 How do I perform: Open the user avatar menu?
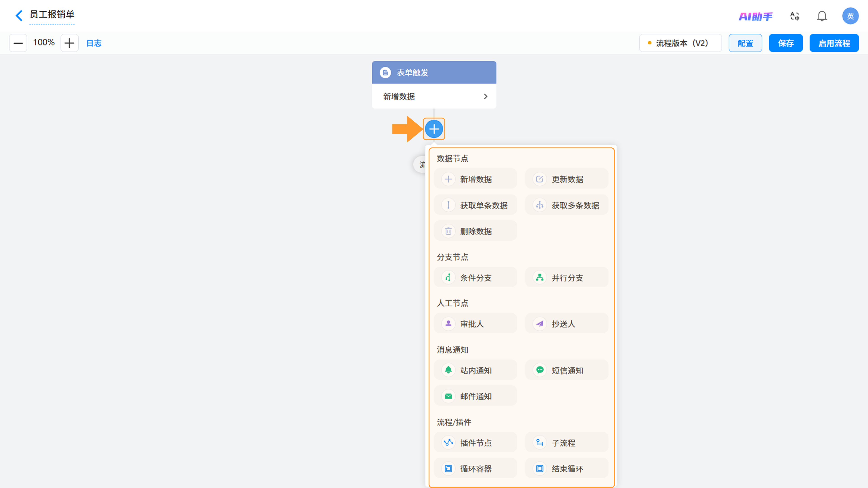click(850, 16)
